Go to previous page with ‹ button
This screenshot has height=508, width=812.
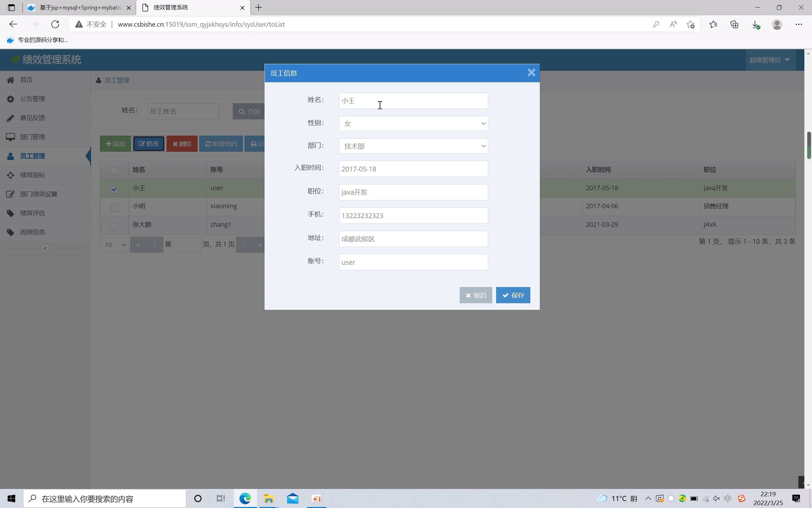pos(155,244)
